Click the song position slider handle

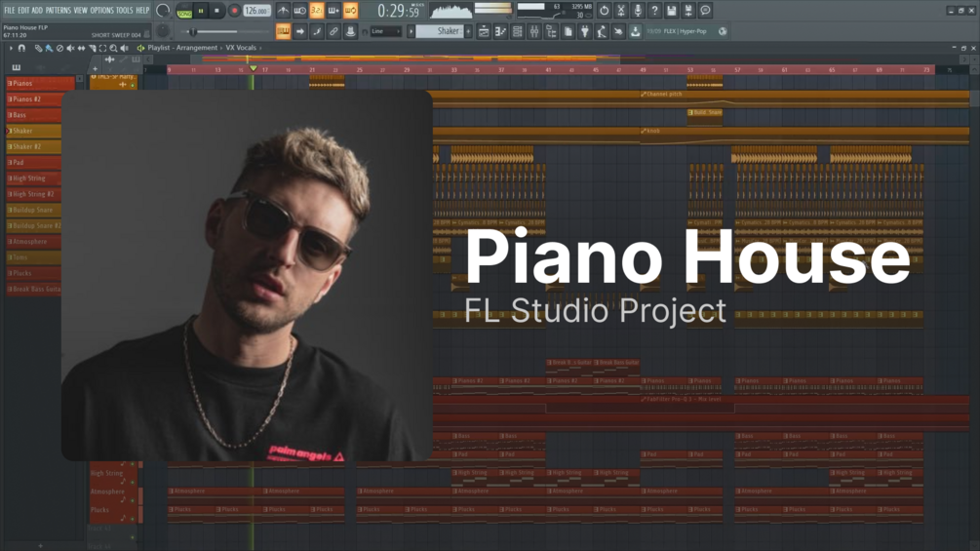tap(193, 31)
